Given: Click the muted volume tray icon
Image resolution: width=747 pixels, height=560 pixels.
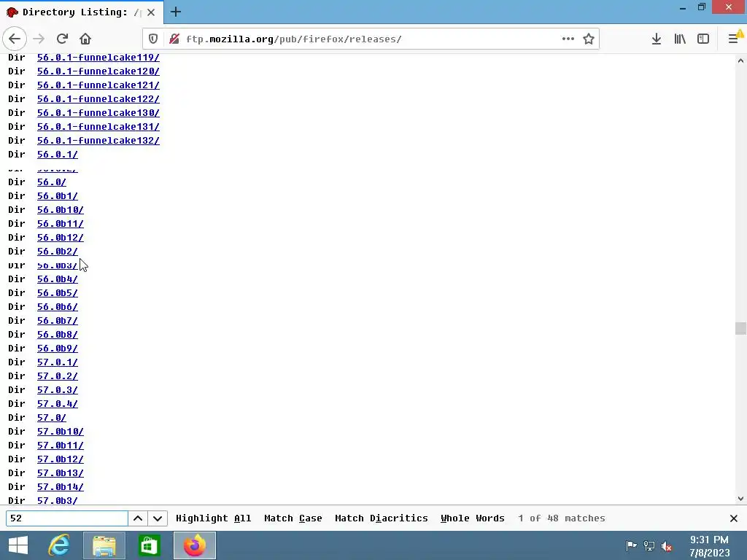Looking at the screenshot, I should pos(667,545).
